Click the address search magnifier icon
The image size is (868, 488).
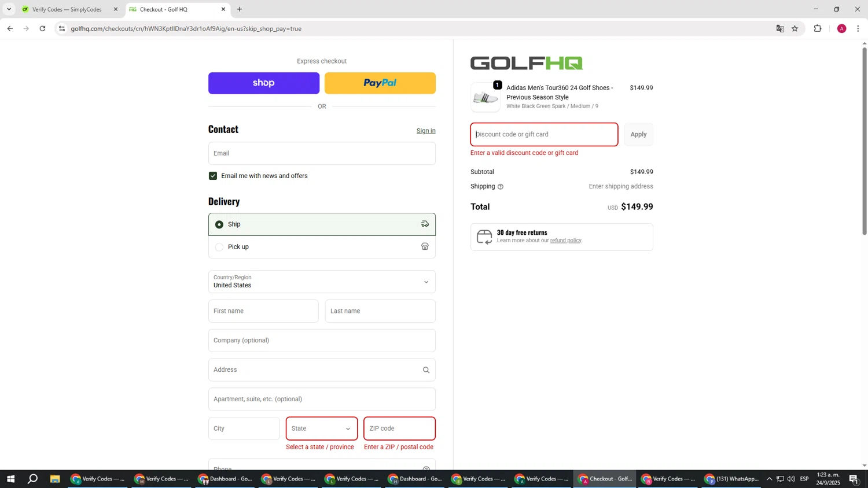pyautogui.click(x=426, y=370)
